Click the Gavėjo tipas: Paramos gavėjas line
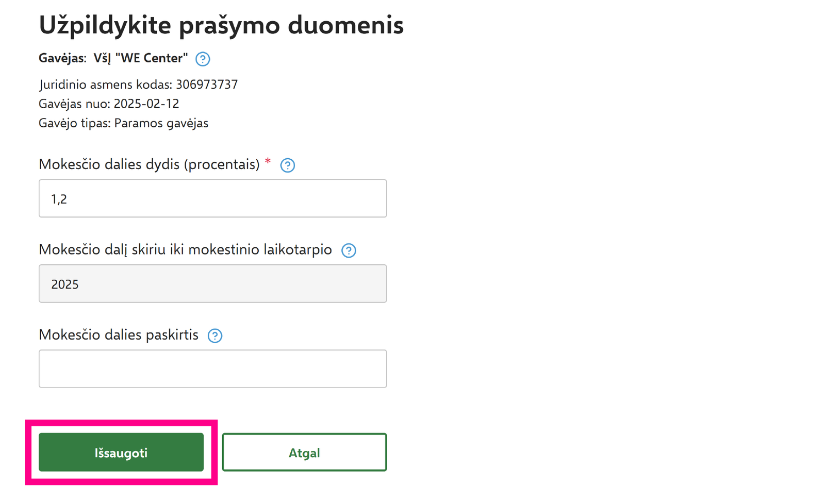The width and height of the screenshot is (825, 504). [x=123, y=123]
